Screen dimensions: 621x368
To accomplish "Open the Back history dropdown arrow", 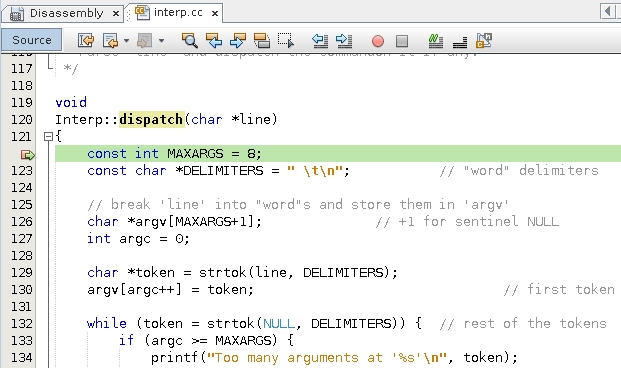I will pos(126,40).
